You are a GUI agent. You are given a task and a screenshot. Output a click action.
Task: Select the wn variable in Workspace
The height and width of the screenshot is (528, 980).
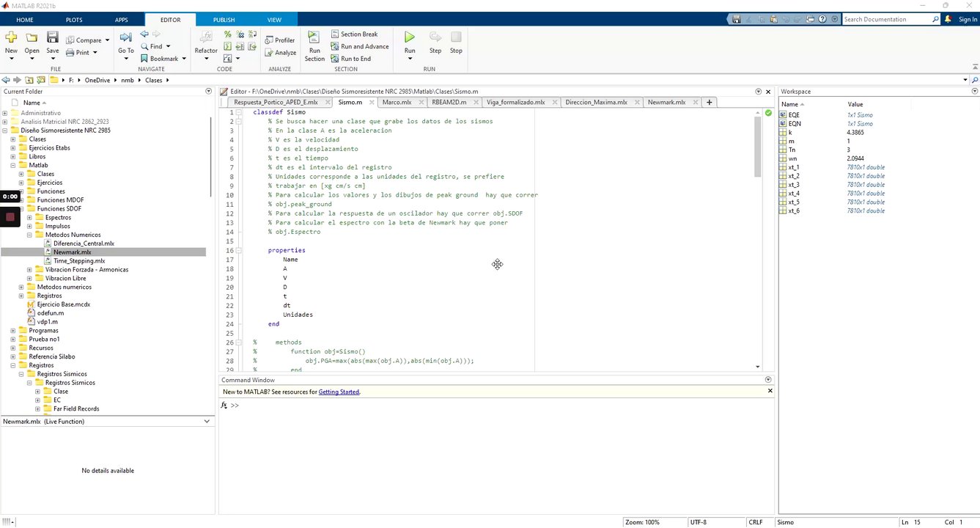(792, 158)
